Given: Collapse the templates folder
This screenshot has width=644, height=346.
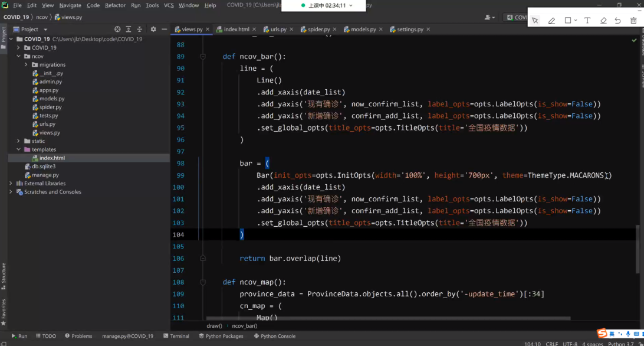Looking at the screenshot, I should tap(18, 149).
